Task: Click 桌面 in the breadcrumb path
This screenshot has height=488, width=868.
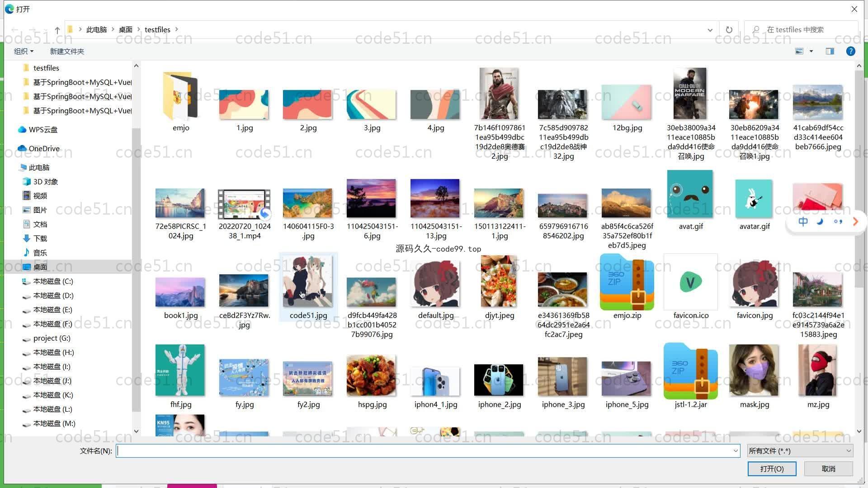Action: pos(126,30)
